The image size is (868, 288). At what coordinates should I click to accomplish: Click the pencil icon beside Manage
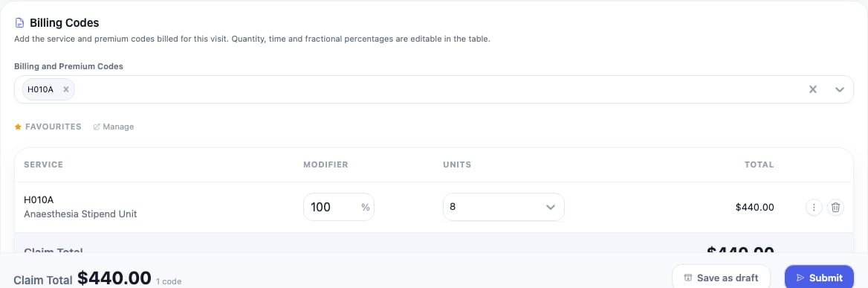[x=97, y=127]
